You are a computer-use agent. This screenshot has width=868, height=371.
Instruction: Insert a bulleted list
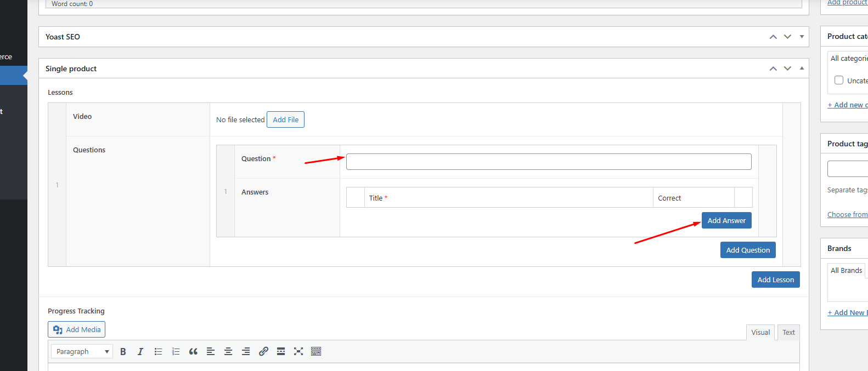158,352
